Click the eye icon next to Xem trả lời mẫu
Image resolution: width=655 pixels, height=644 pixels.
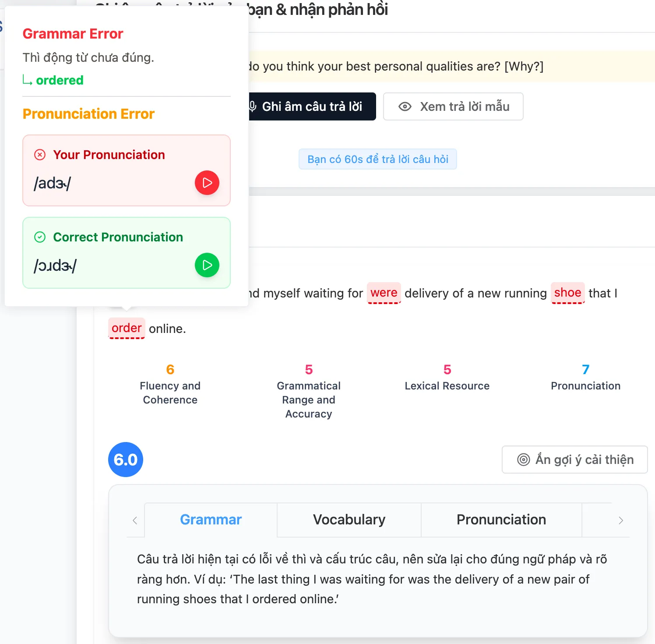[405, 106]
